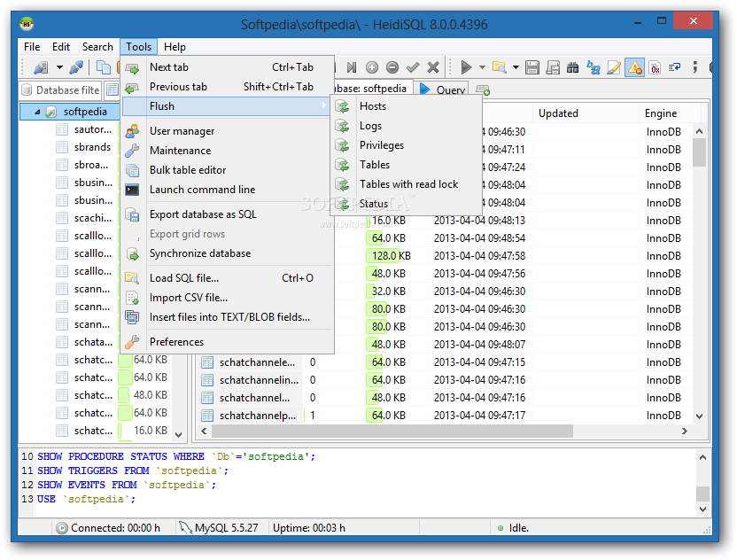
Task: Flush Privileges from submenu
Action: coord(407,145)
